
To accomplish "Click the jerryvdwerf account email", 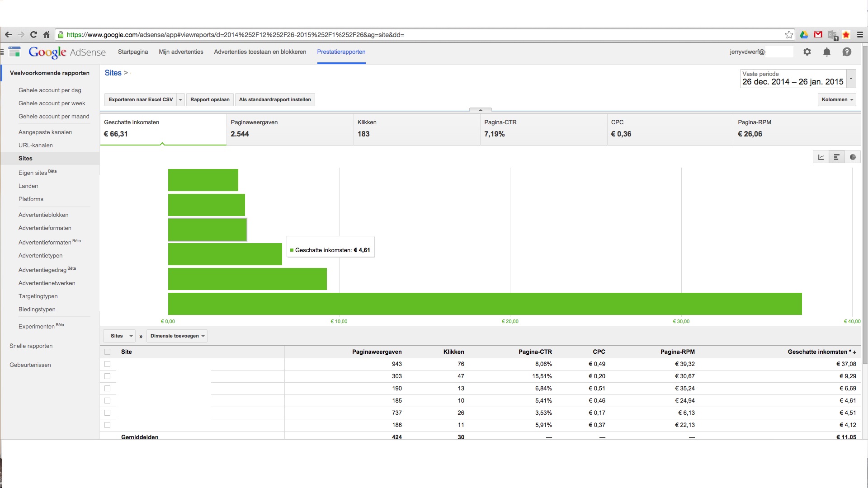I will 747,52.
